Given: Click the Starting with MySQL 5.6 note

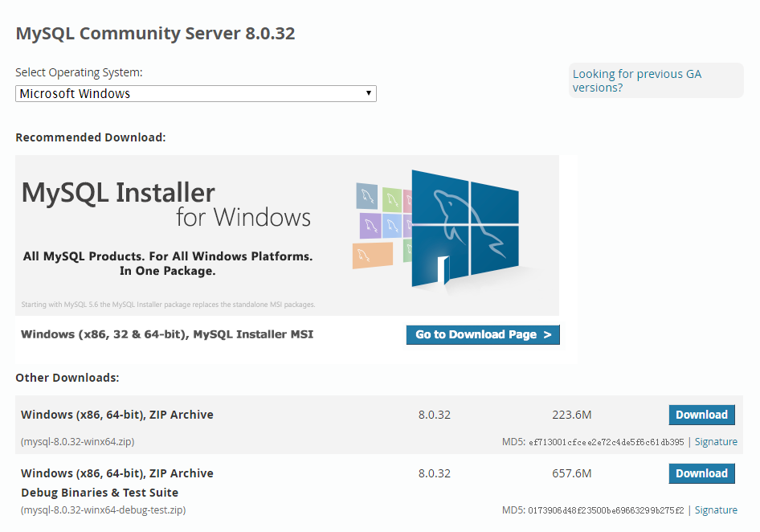Looking at the screenshot, I should point(168,305).
